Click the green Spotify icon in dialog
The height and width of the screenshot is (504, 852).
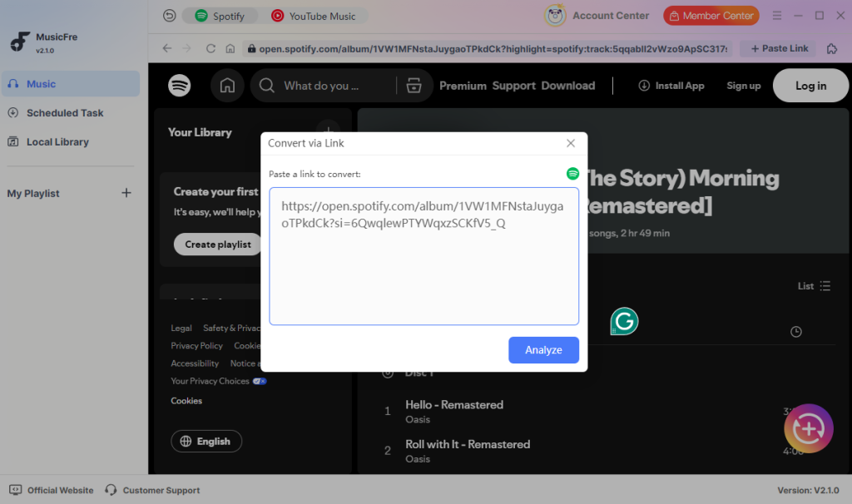click(x=572, y=173)
